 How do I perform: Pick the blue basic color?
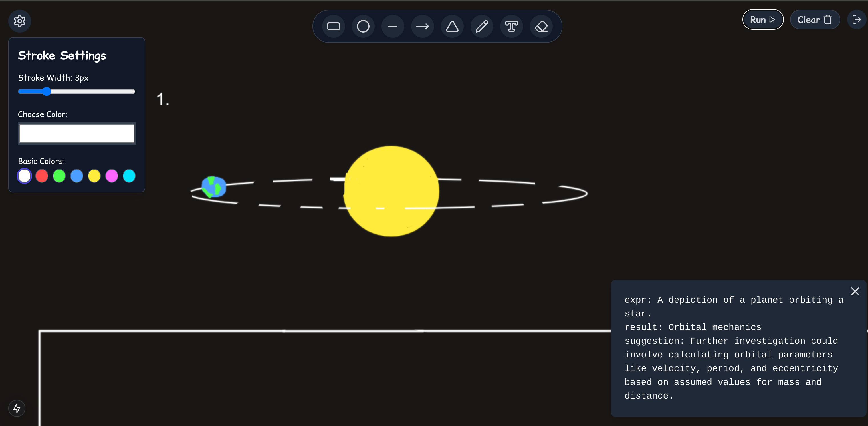point(77,176)
